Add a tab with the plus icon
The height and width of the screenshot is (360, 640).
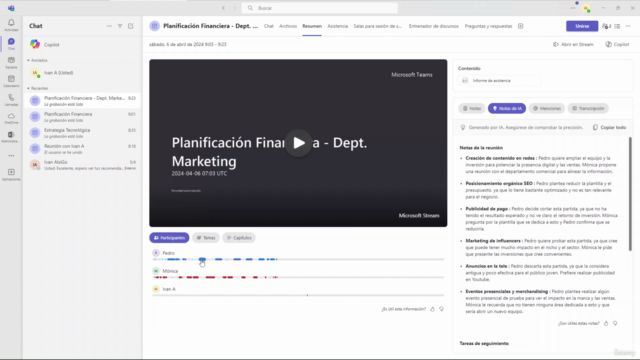click(520, 26)
